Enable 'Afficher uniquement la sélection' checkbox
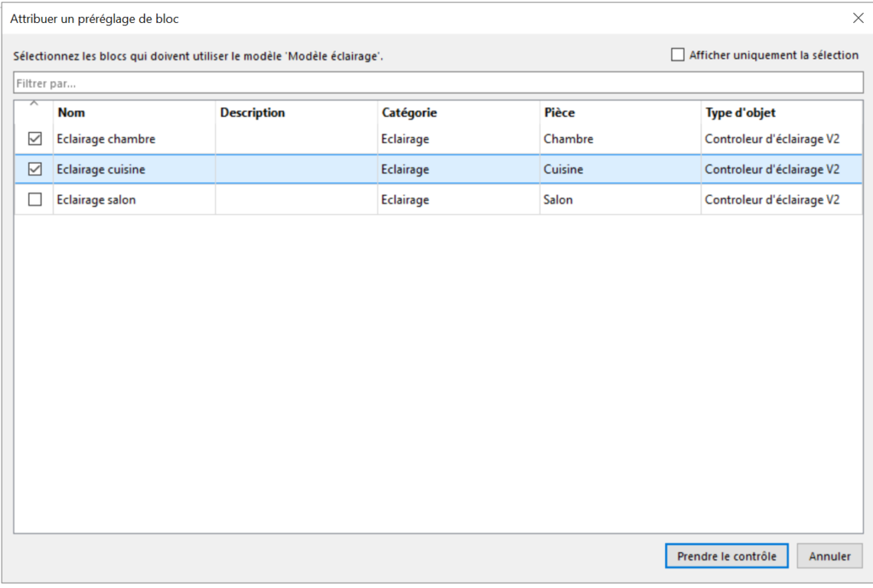 point(678,55)
